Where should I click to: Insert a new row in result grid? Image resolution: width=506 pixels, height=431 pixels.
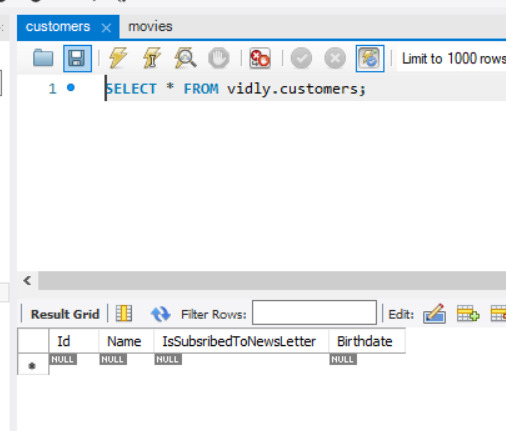(468, 314)
